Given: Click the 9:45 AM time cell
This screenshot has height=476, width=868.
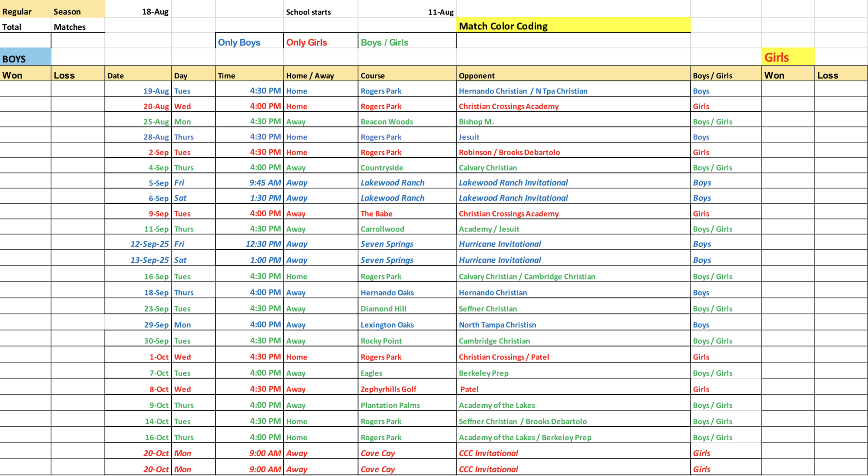Looking at the screenshot, I should 265,182.
